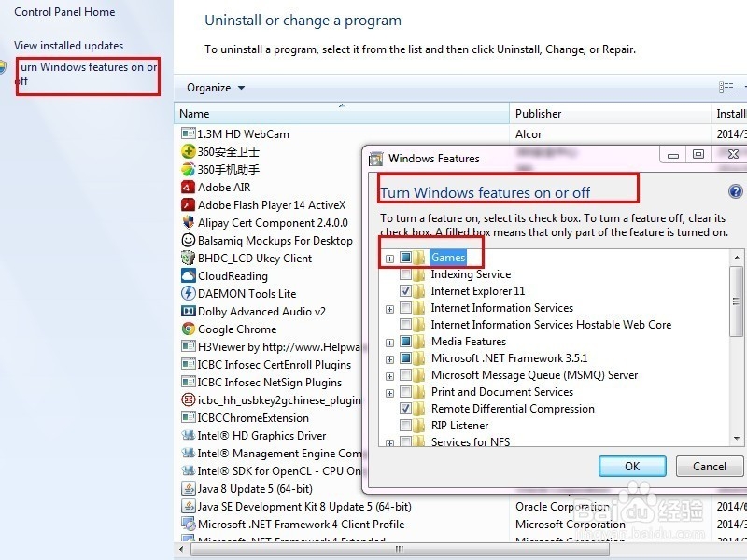This screenshot has width=747, height=560.
Task: Expand the Games tree node
Action: coord(389,259)
